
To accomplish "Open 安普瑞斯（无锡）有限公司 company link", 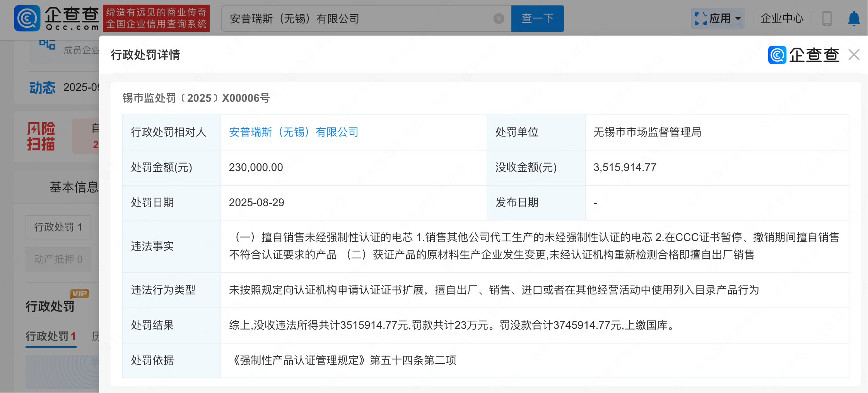I will point(294,132).
